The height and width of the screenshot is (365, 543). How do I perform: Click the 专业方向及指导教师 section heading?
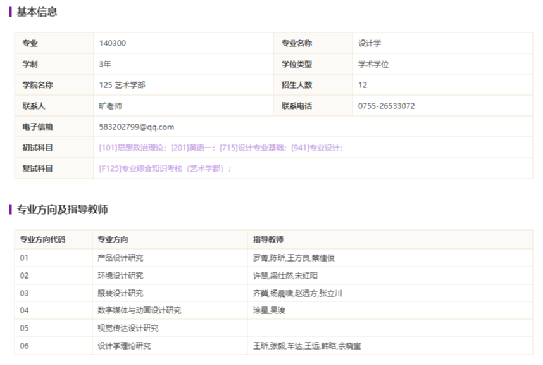click(62, 210)
